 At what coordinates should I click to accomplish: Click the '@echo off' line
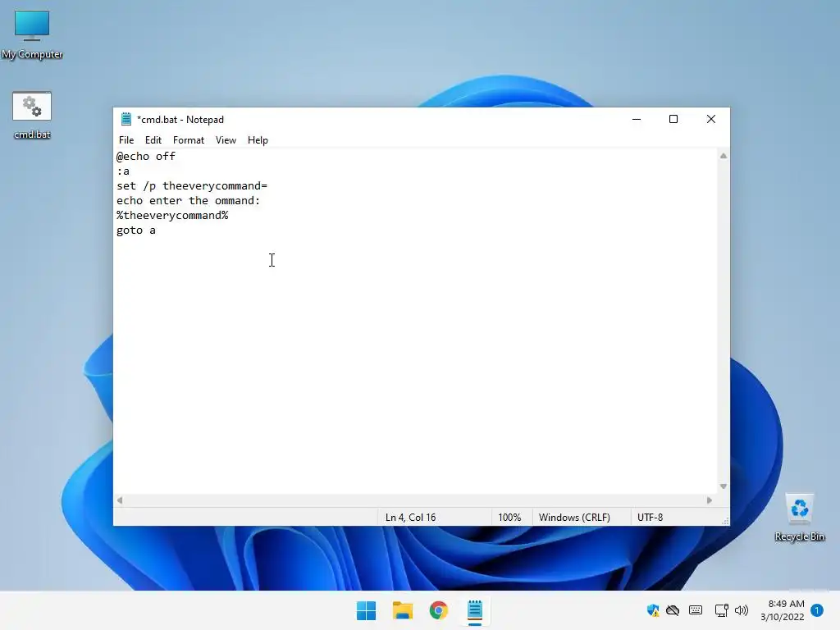click(146, 157)
